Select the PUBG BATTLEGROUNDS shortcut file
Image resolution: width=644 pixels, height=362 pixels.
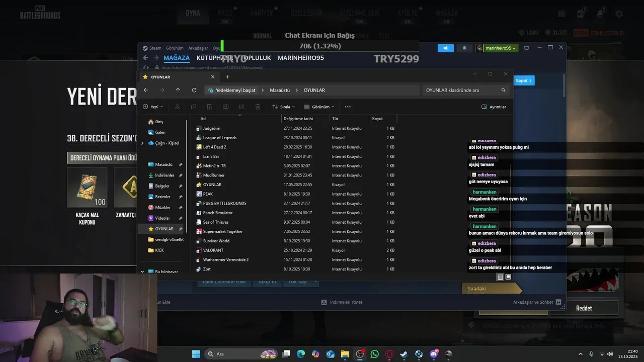[224, 203]
